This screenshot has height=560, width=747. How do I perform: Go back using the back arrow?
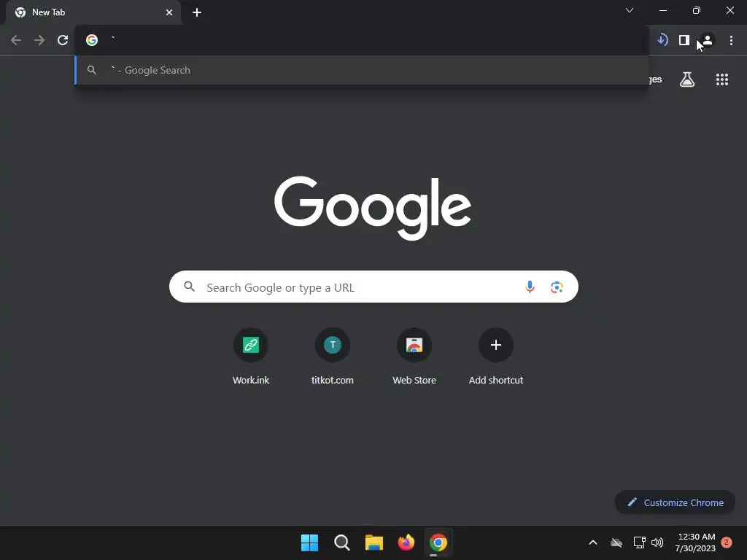coord(16,40)
